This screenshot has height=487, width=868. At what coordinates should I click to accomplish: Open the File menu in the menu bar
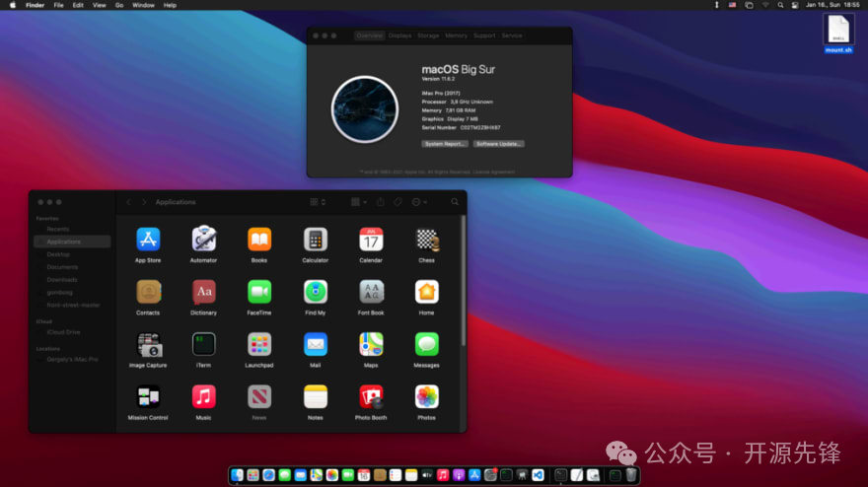58,5
